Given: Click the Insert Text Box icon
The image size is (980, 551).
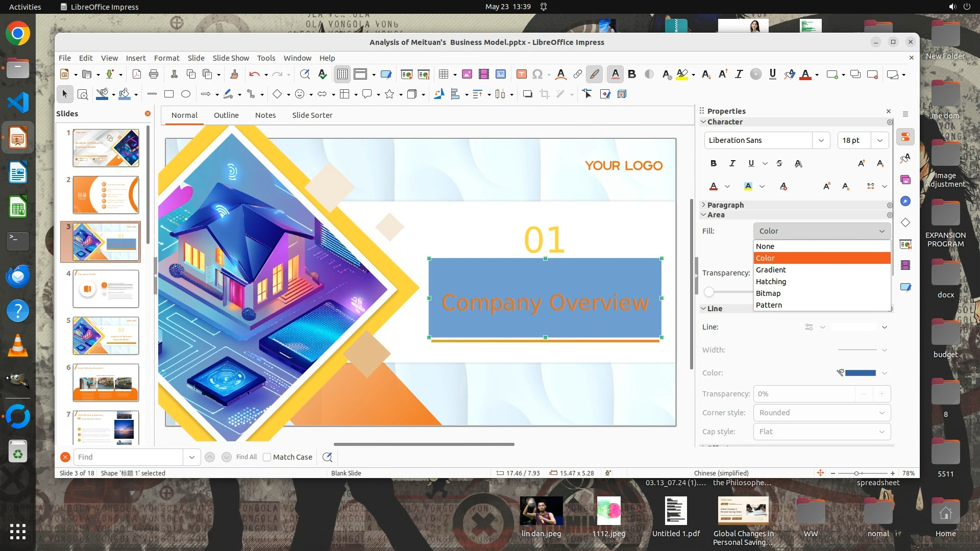Looking at the screenshot, I should click(x=521, y=74).
